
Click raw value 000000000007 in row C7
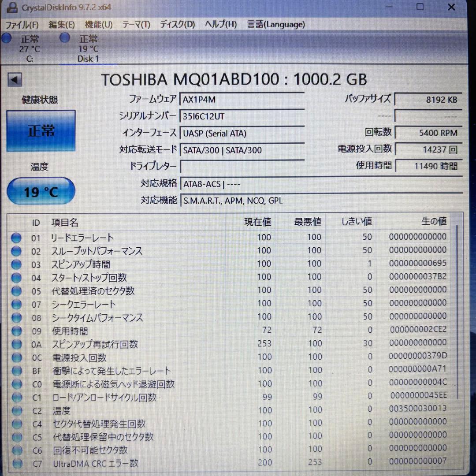418,461
